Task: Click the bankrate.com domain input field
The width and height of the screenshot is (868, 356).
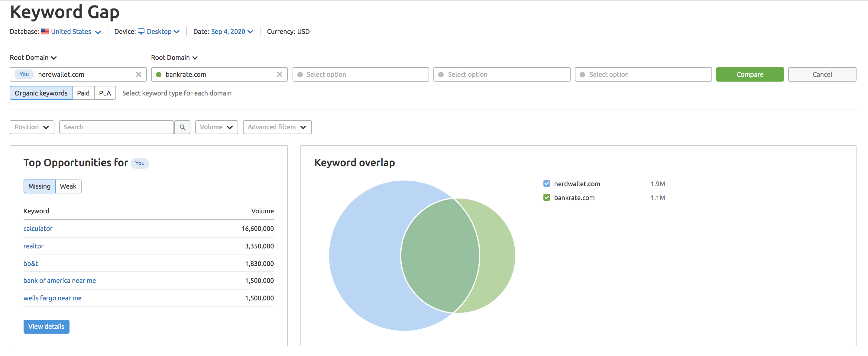Action: click(x=219, y=74)
